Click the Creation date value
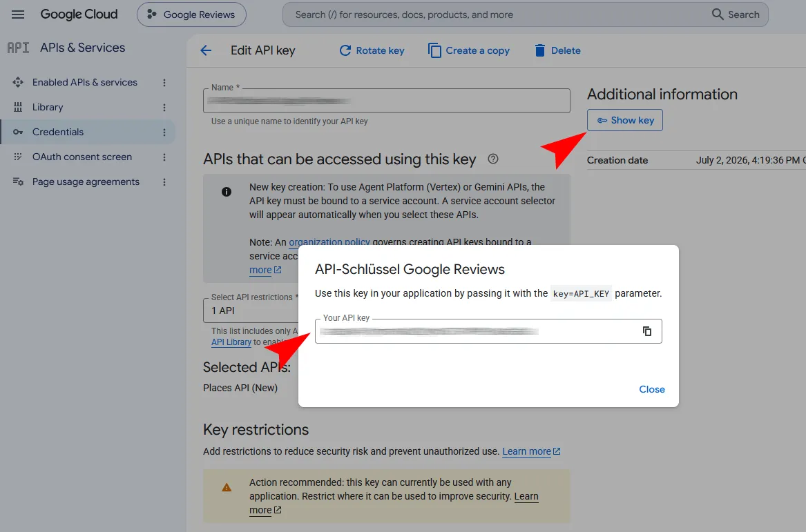The width and height of the screenshot is (806, 532). click(x=751, y=160)
